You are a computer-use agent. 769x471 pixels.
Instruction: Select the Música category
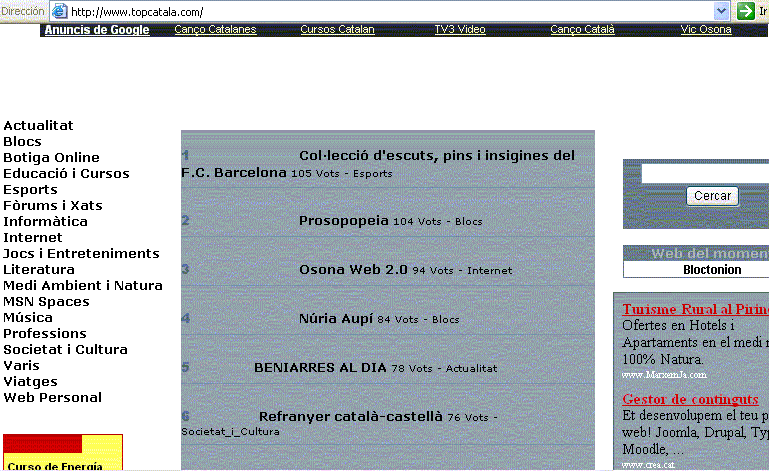(x=28, y=317)
